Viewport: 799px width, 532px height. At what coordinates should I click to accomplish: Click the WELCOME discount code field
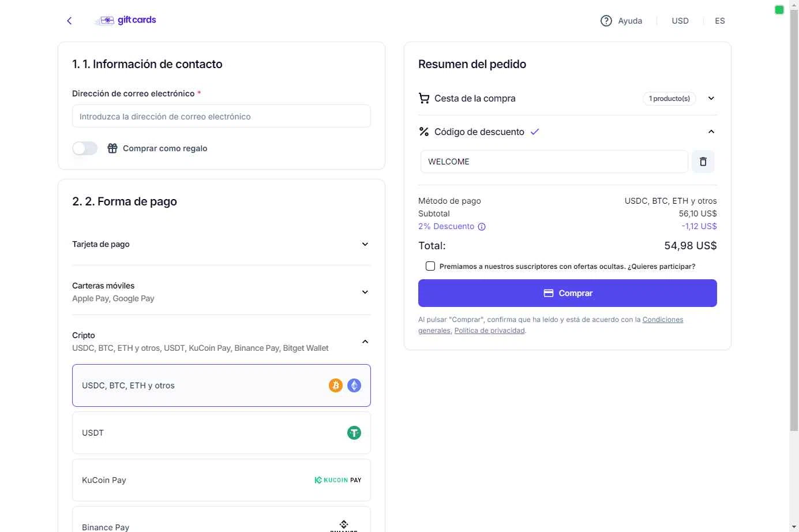tap(554, 162)
